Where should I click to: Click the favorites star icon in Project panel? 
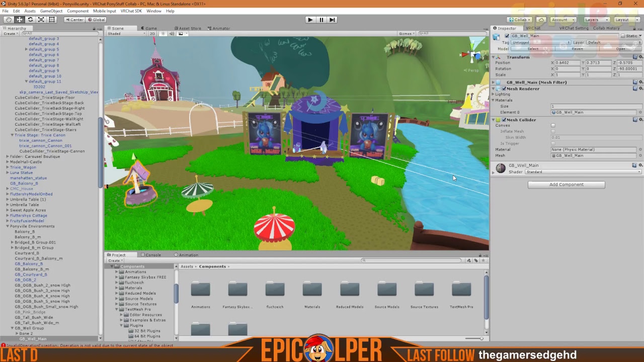[484, 260]
